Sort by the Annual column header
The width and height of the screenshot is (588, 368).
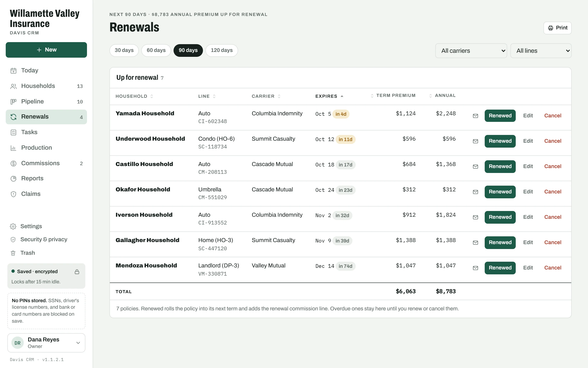coord(442,95)
